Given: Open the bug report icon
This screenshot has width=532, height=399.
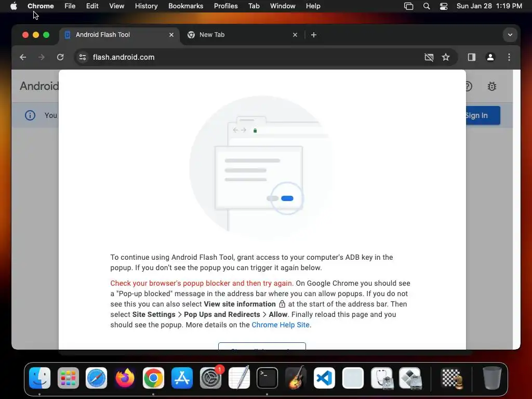Looking at the screenshot, I should point(491,87).
